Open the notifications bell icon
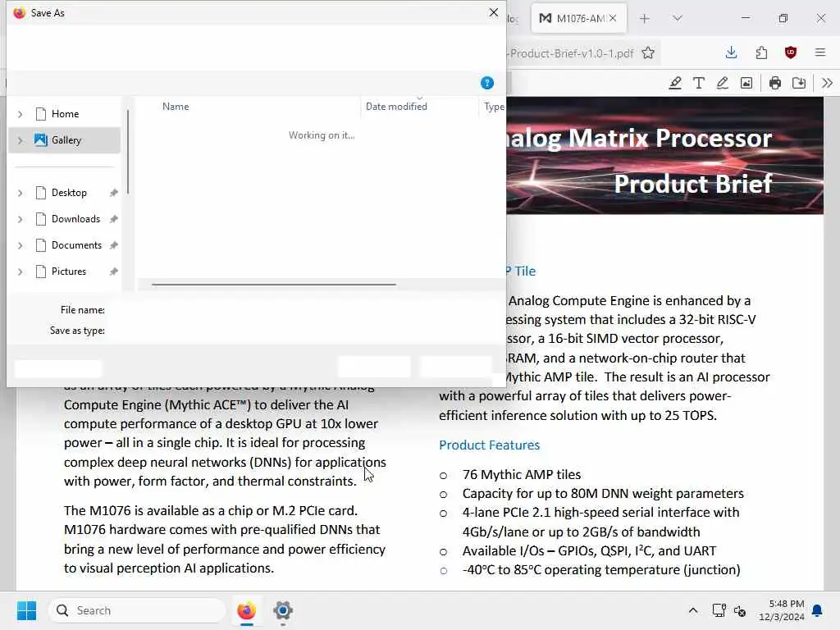Screen dimensions: 840x630 coord(818,610)
